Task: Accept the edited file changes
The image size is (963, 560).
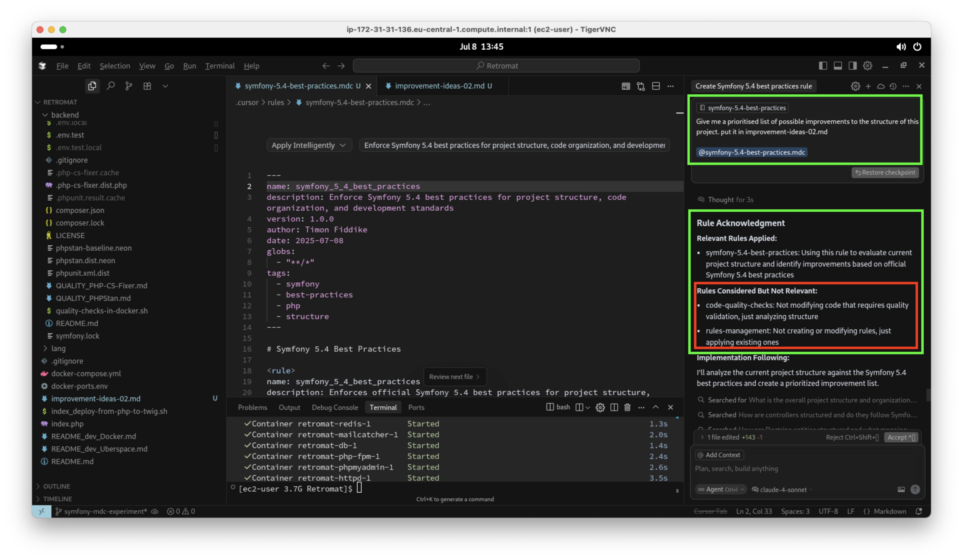Action: pyautogui.click(x=901, y=437)
